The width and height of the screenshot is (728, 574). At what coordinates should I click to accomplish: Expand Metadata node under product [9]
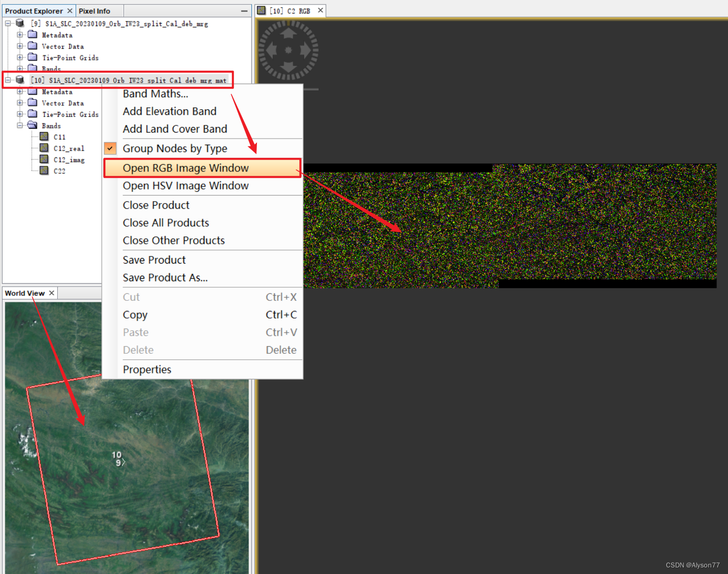[20, 35]
